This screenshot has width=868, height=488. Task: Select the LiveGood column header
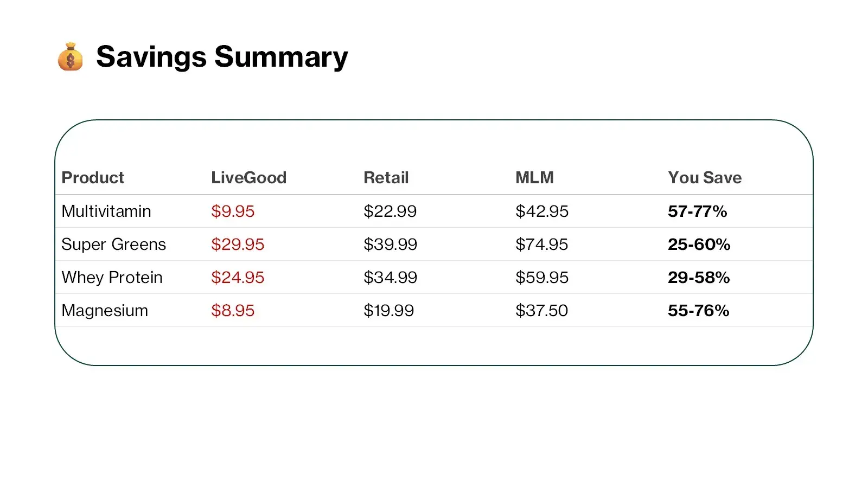coord(248,178)
